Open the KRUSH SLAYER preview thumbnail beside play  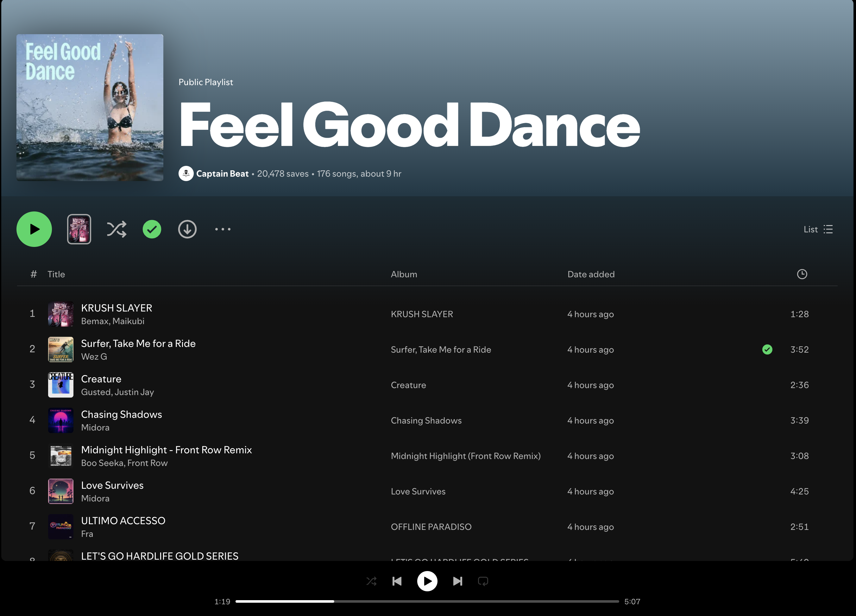tap(79, 229)
